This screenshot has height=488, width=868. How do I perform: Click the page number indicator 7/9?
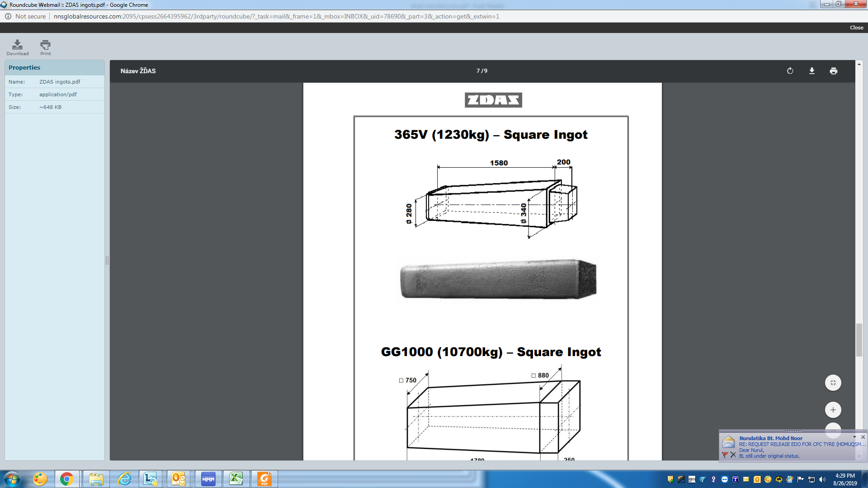481,71
